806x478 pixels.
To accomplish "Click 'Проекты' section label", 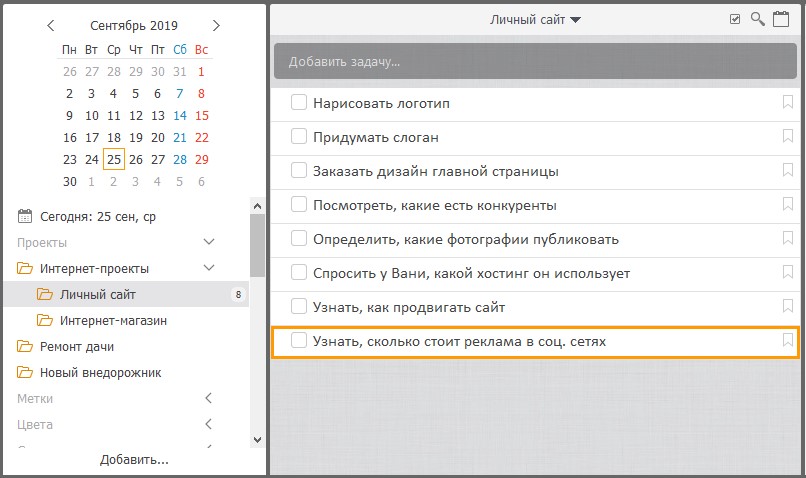I will click(x=42, y=243).
